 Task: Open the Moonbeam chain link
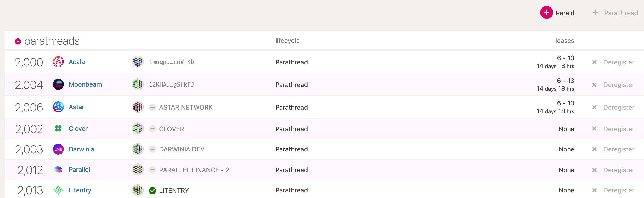click(x=85, y=84)
